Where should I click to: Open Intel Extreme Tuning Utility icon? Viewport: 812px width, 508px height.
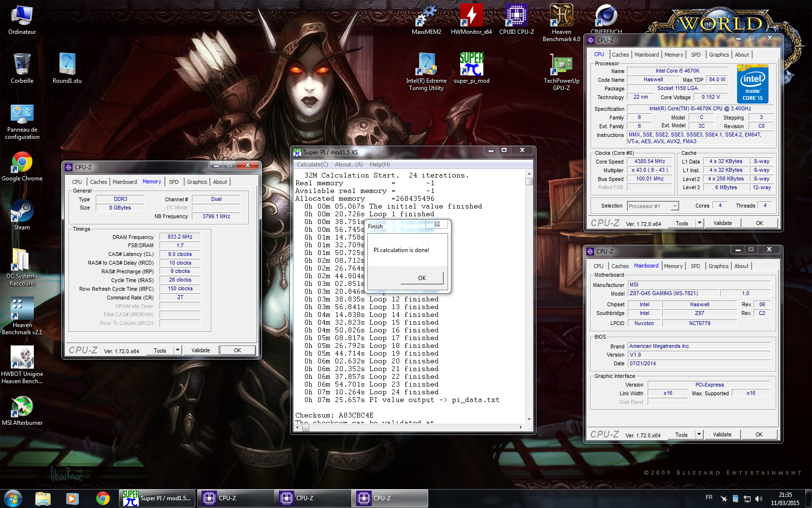[426, 72]
